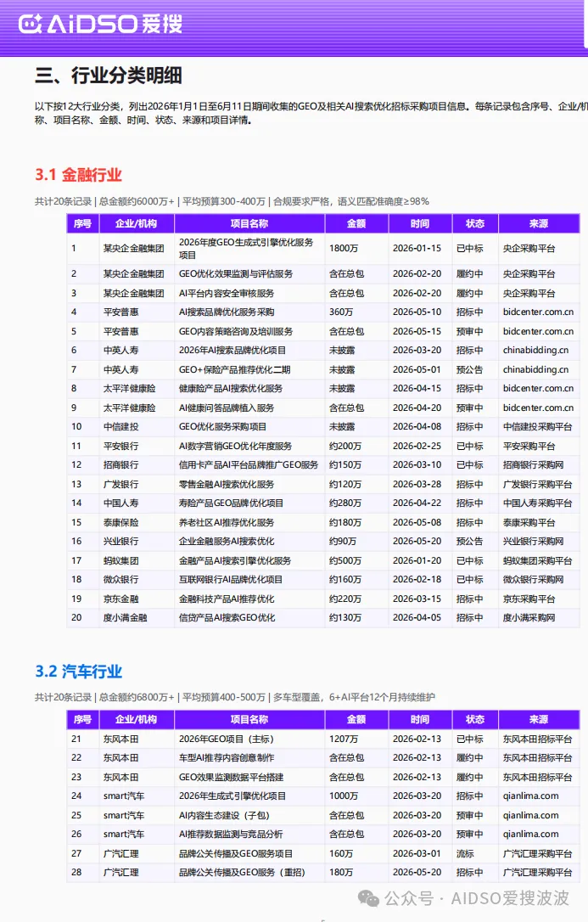This screenshot has height=922, width=588.
Task: Click project 金融科技产品AI推荐优化
Action: (x=227, y=599)
